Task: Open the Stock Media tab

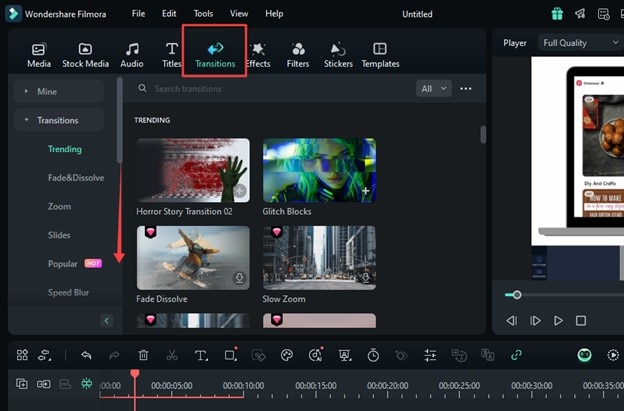Action: (85, 55)
